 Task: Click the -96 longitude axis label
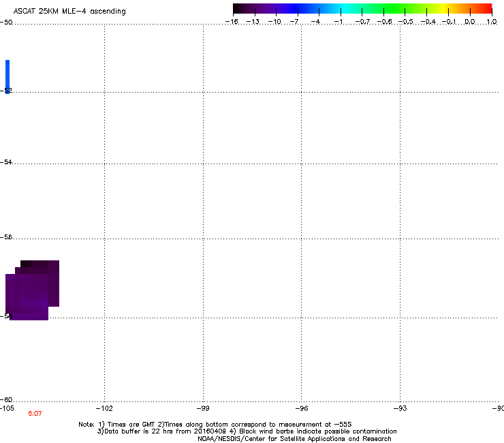(x=302, y=408)
